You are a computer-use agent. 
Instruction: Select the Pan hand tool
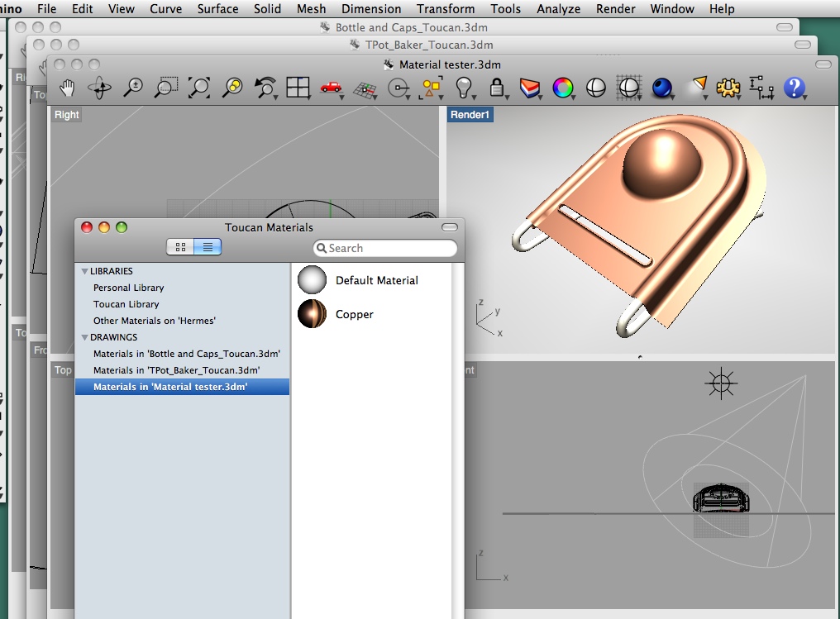tap(67, 87)
